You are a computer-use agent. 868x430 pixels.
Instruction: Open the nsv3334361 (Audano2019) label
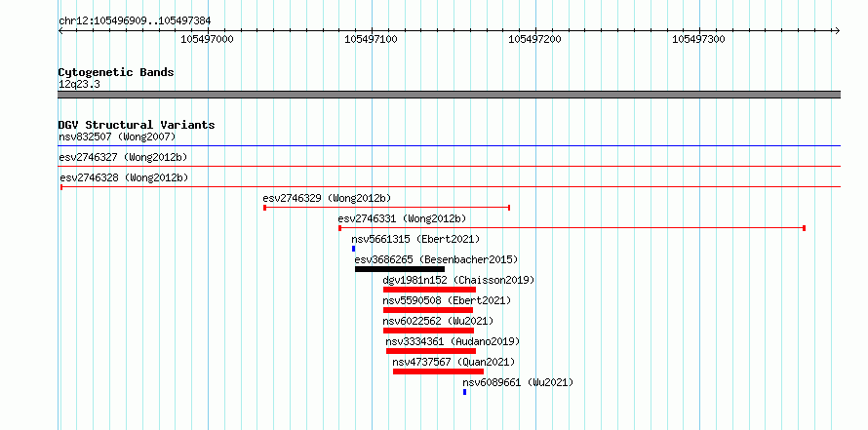coord(453,341)
